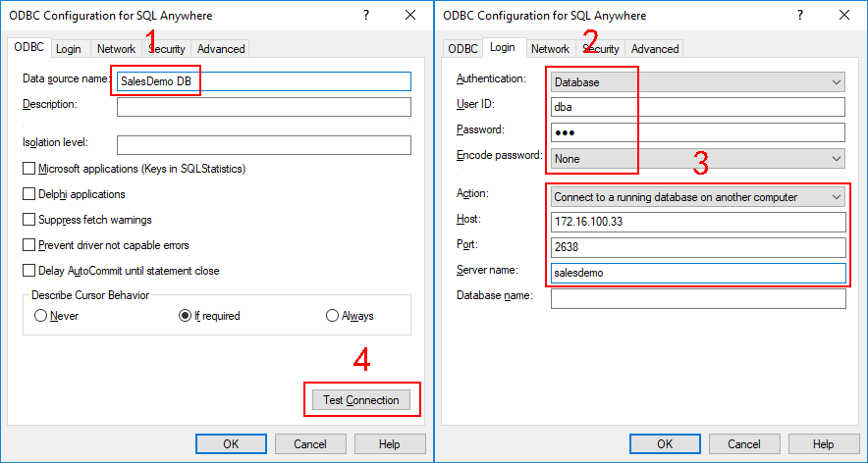Choose Always for Describe Cursor Behavior
This screenshot has height=463, width=868.
coord(332,316)
